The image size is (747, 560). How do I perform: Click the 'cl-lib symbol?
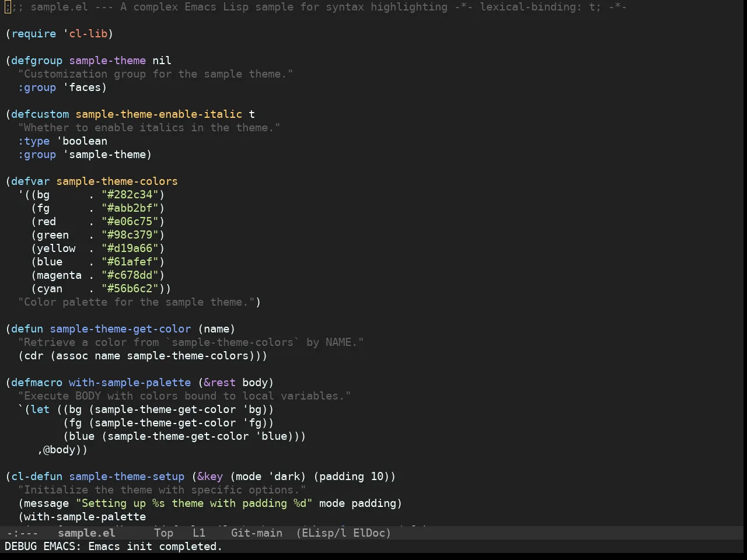click(85, 34)
